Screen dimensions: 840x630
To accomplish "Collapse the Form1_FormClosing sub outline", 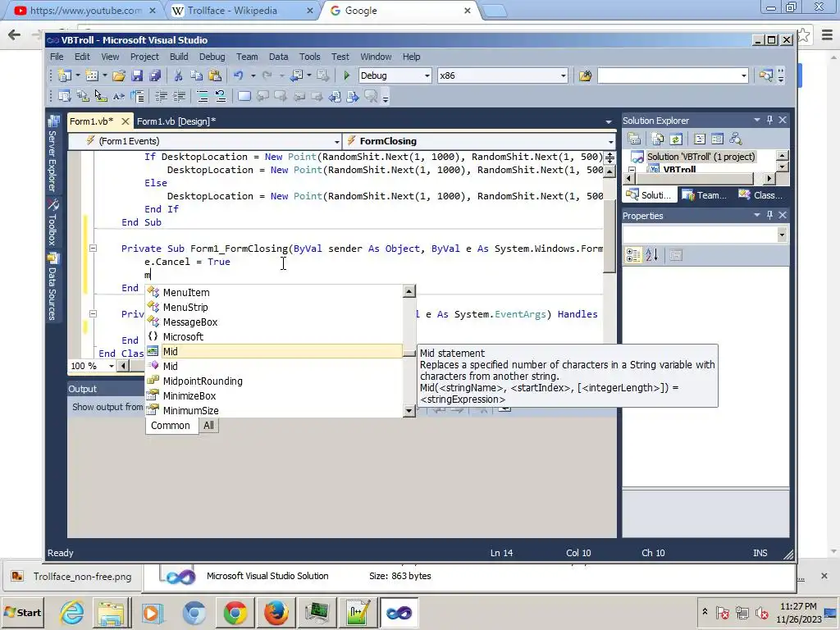I will [93, 248].
